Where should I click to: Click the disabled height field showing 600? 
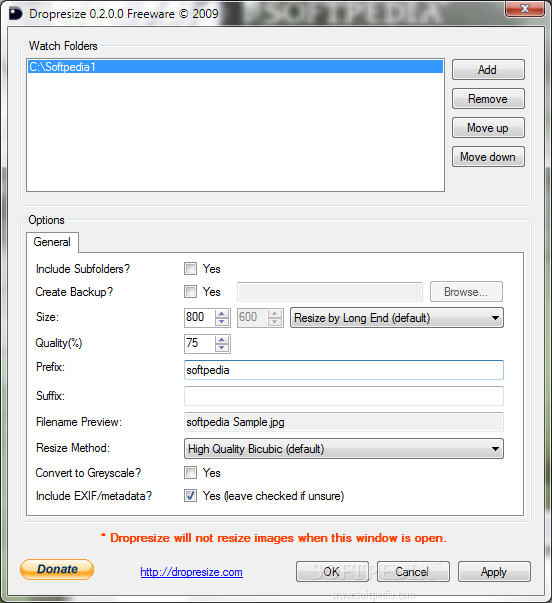pyautogui.click(x=252, y=317)
